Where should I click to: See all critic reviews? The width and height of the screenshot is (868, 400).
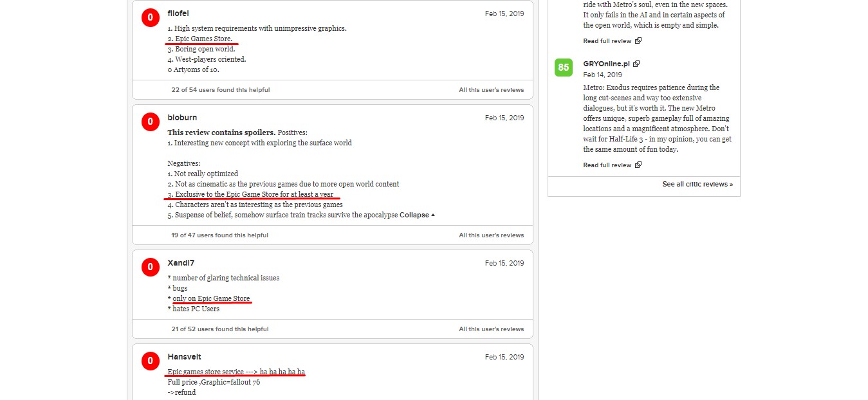pyautogui.click(x=697, y=185)
